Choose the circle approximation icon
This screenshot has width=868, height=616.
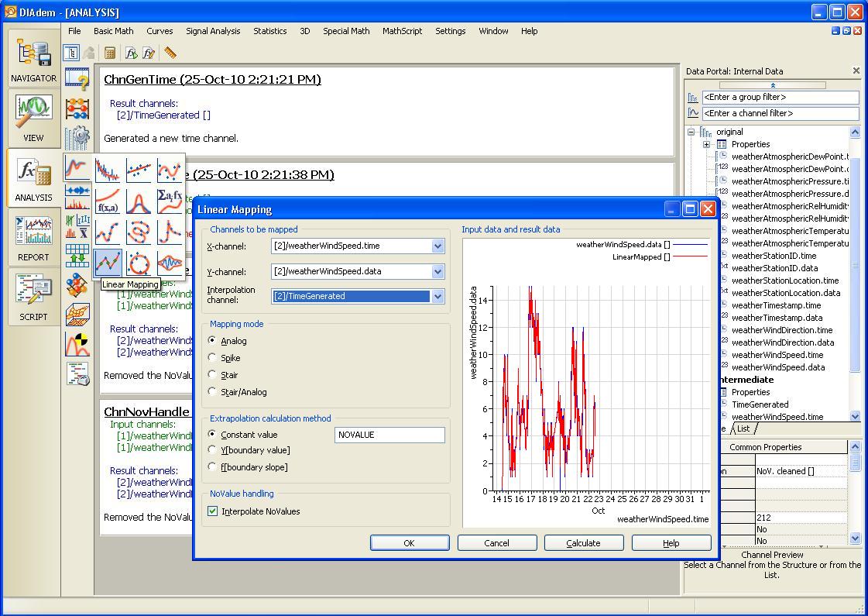(139, 263)
